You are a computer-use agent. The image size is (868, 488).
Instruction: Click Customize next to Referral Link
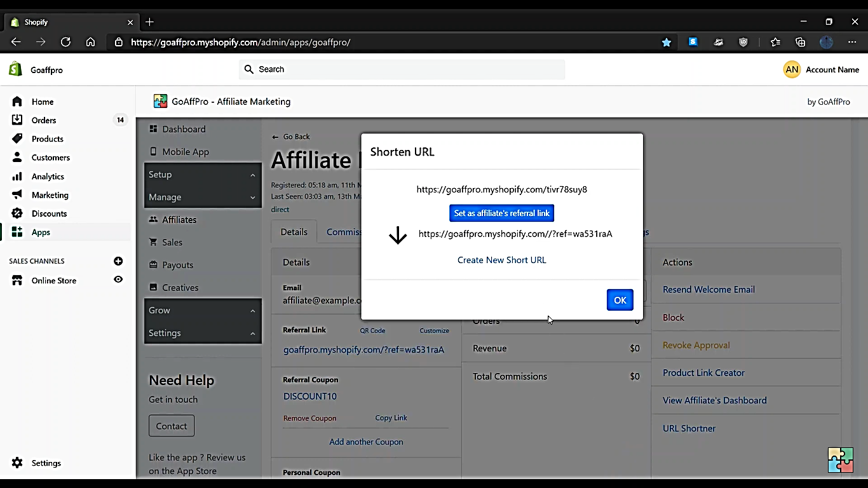(435, 330)
